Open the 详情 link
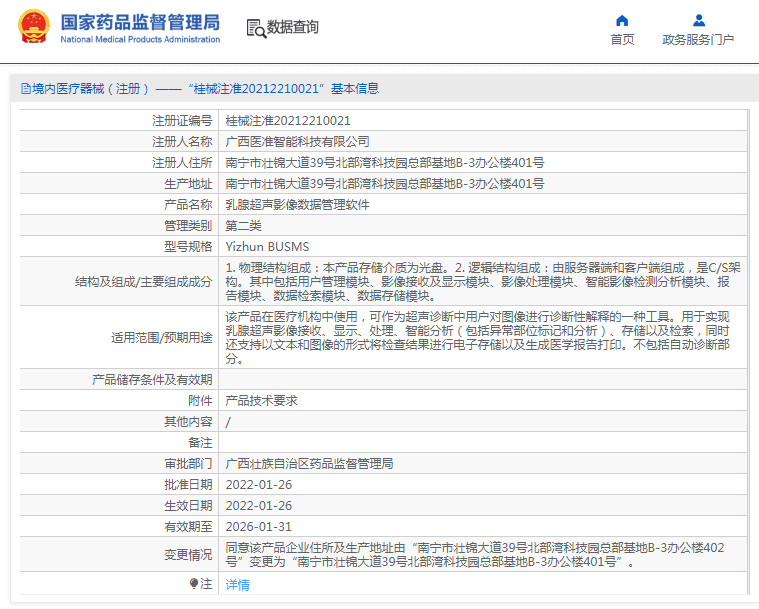 click(x=237, y=585)
